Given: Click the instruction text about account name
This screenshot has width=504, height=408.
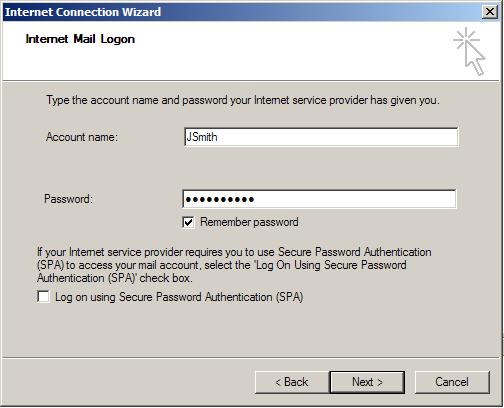Looking at the screenshot, I should 243,100.
